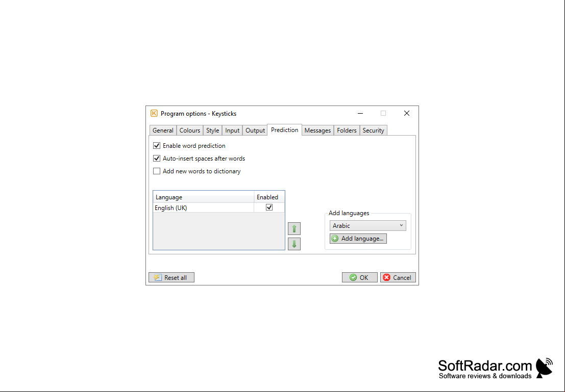
Task: Enable Add new words to dictionary
Action: point(157,171)
